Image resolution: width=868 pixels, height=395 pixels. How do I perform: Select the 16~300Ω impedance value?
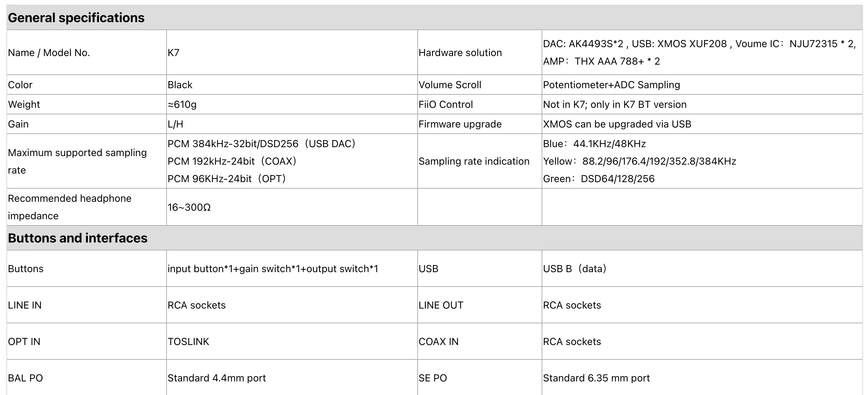189,207
